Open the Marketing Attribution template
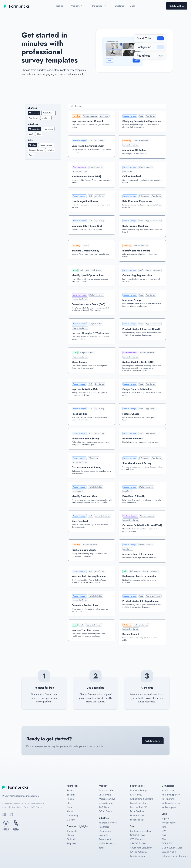The height and width of the screenshot is (868, 191). pos(142,147)
